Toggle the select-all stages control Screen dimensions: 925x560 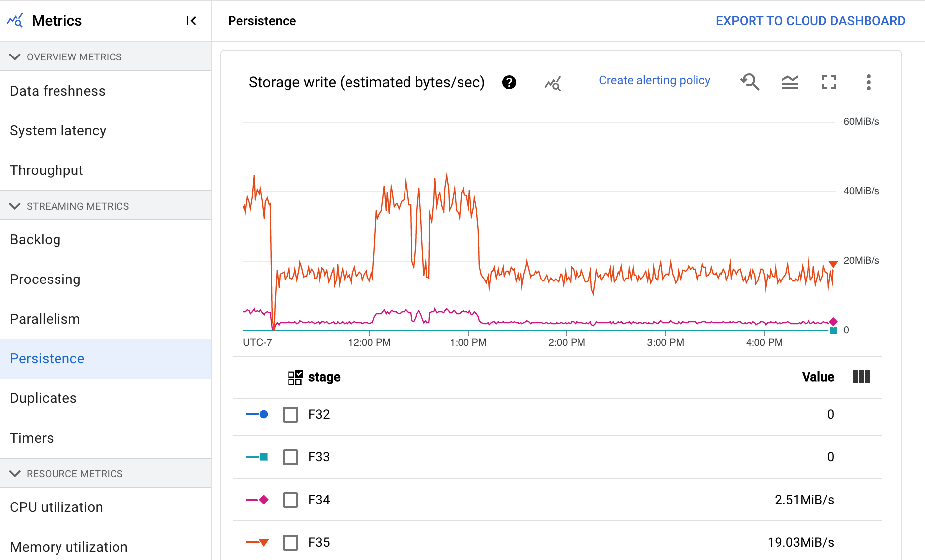(295, 377)
